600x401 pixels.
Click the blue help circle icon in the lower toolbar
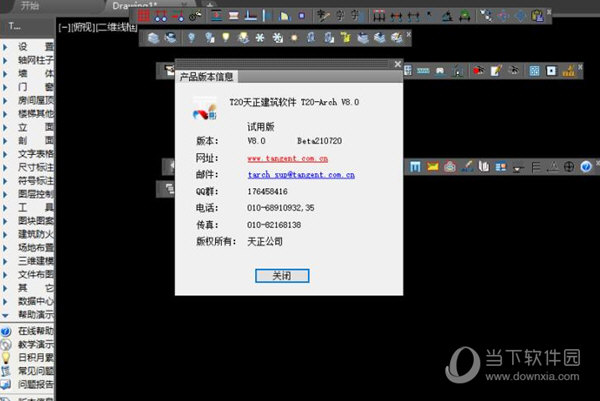[586, 167]
